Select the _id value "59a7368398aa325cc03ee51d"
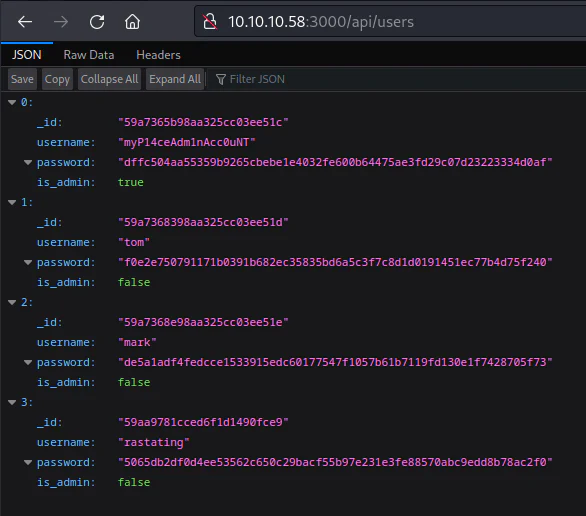 [x=203, y=222]
